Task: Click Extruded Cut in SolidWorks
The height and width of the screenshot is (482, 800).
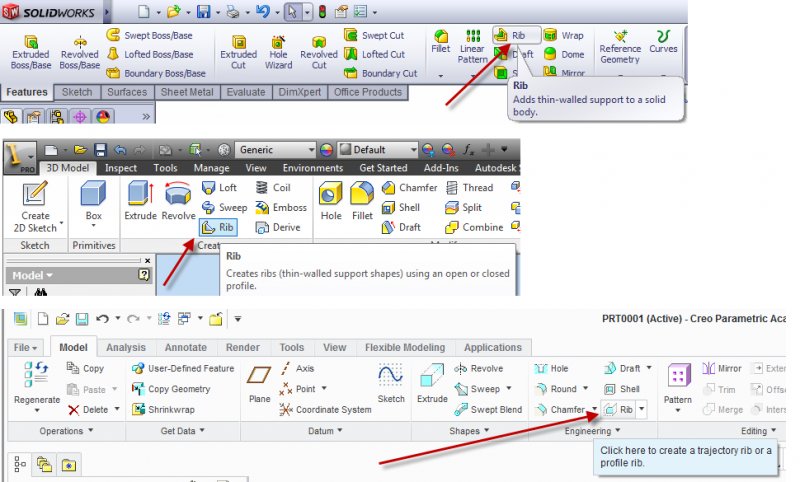Action: pyautogui.click(x=238, y=52)
